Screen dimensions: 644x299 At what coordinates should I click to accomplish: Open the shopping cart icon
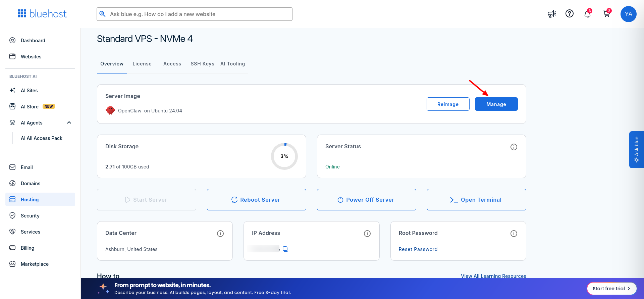pos(607,14)
